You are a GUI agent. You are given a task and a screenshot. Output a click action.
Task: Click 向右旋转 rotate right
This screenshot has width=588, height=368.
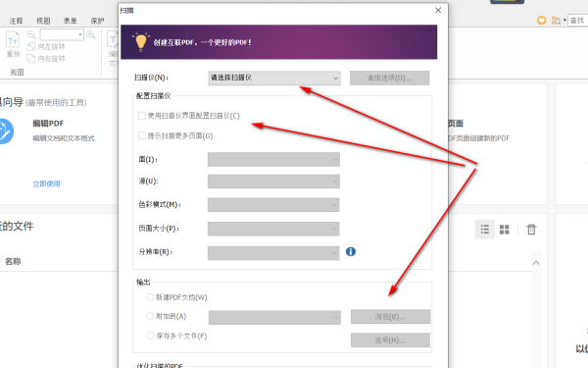pyautogui.click(x=46, y=59)
